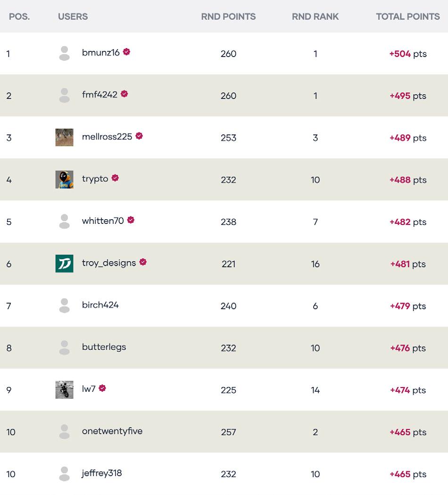
Task: Click the RND RANK column header
Action: point(315,16)
